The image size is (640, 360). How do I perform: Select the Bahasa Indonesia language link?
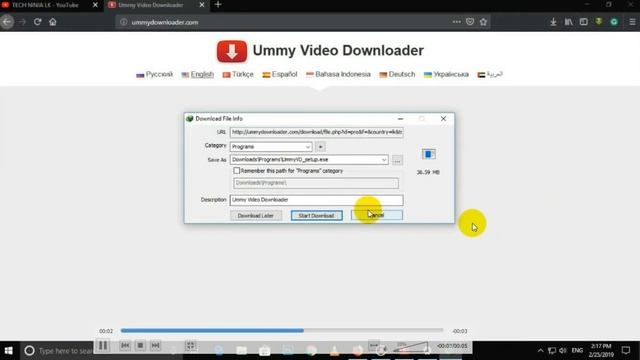pyautogui.click(x=343, y=74)
